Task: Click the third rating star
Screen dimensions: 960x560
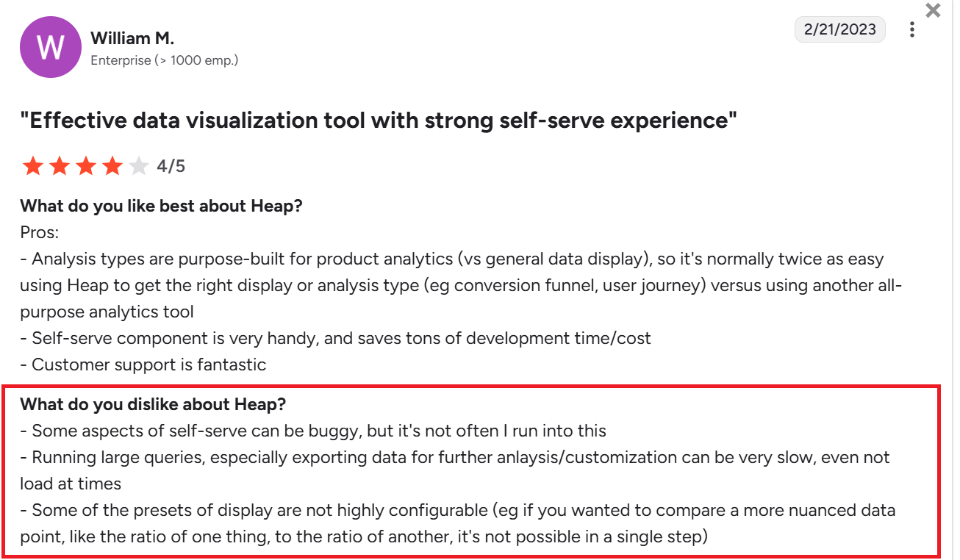Action: [x=85, y=166]
